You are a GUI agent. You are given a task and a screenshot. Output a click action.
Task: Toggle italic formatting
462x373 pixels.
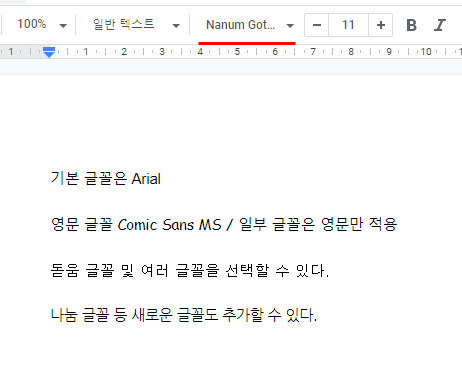click(x=440, y=25)
